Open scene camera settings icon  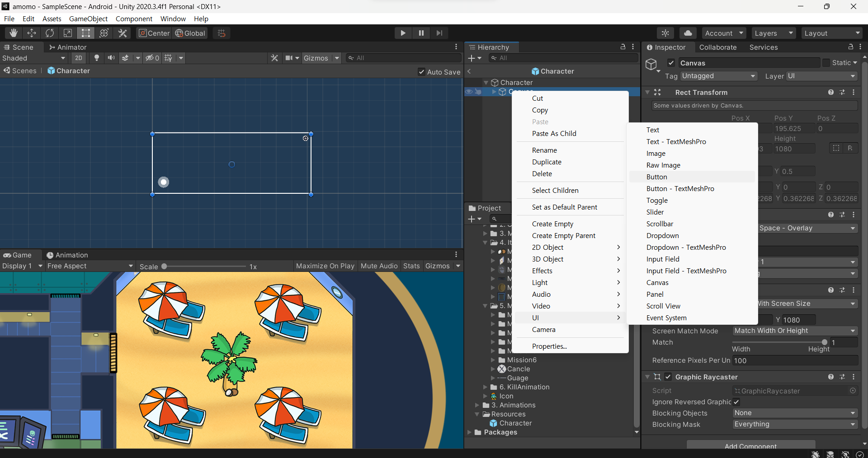(x=289, y=58)
